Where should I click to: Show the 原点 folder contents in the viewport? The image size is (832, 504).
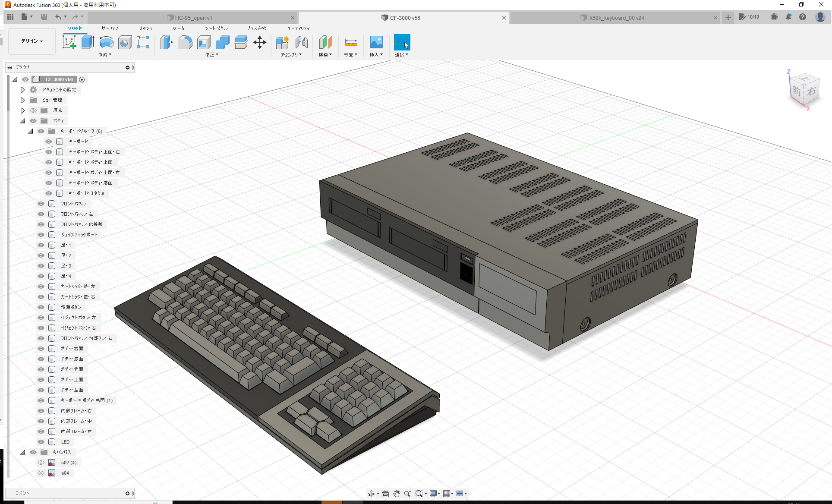click(33, 110)
